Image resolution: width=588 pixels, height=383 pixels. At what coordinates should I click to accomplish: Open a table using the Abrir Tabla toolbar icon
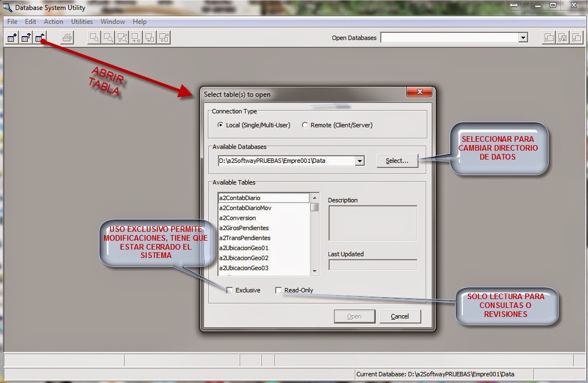pyautogui.click(x=39, y=37)
